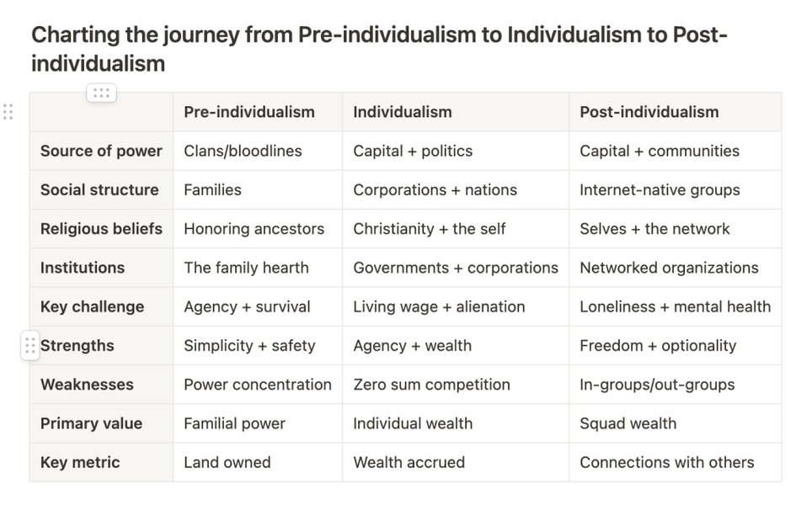The width and height of the screenshot is (812, 505).
Task: Click the Zero sum competition cell
Action: 430,384
